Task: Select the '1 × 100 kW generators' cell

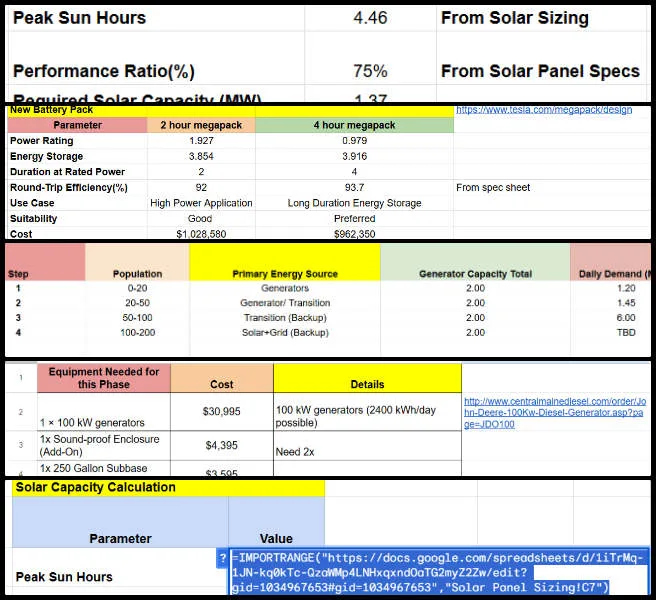Action: [x=104, y=412]
